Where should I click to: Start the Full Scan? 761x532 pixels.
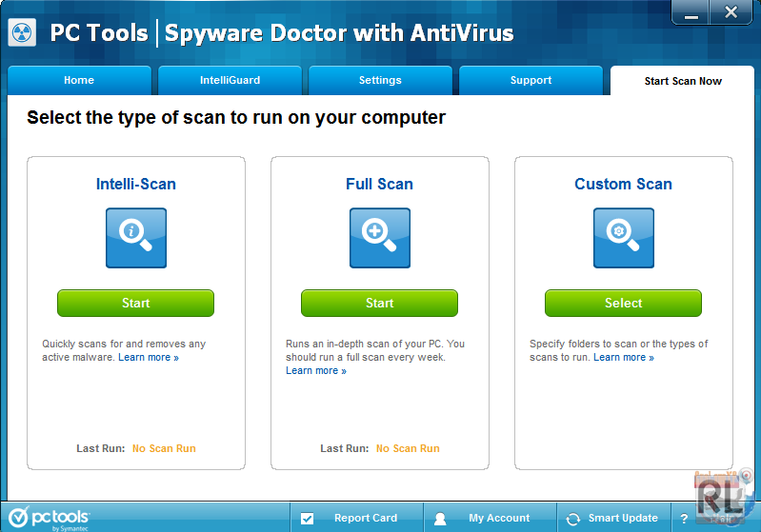click(x=379, y=304)
